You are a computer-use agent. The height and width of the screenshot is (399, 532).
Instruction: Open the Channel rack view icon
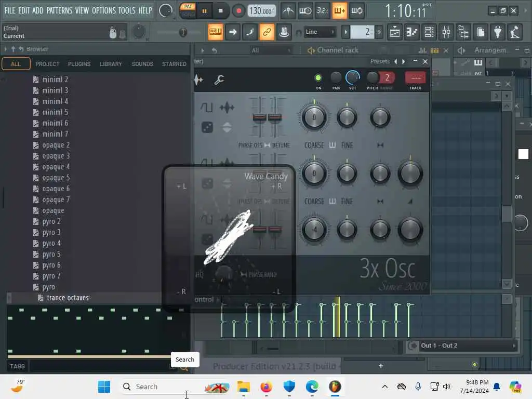pos(429,32)
